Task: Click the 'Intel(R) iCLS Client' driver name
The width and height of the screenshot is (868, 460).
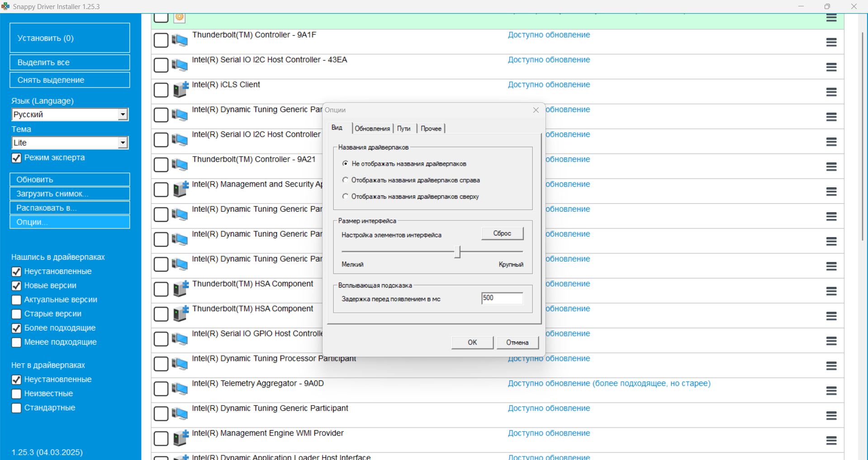Action: point(226,85)
